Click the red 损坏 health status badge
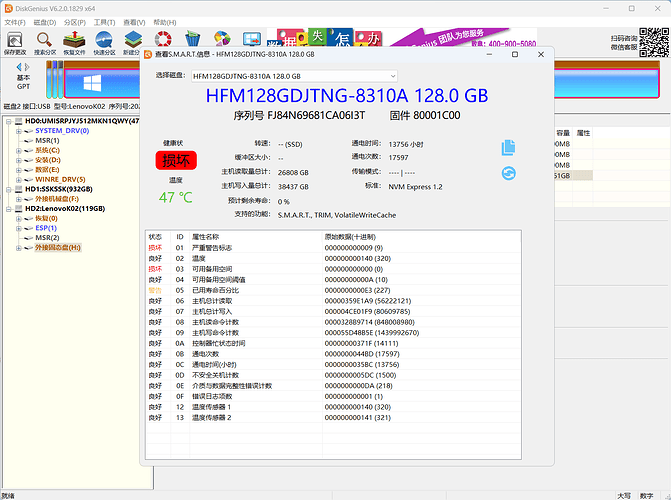The image size is (671, 500). click(176, 161)
